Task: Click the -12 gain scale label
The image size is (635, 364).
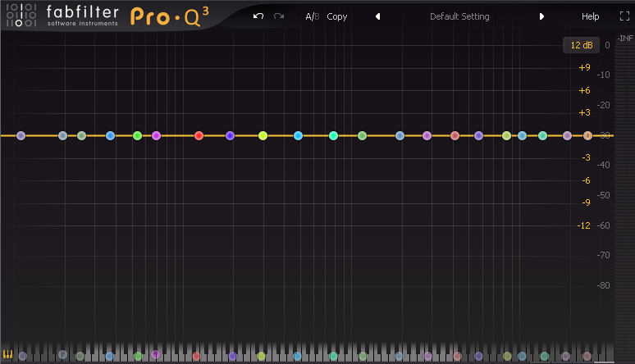Action: tap(583, 225)
